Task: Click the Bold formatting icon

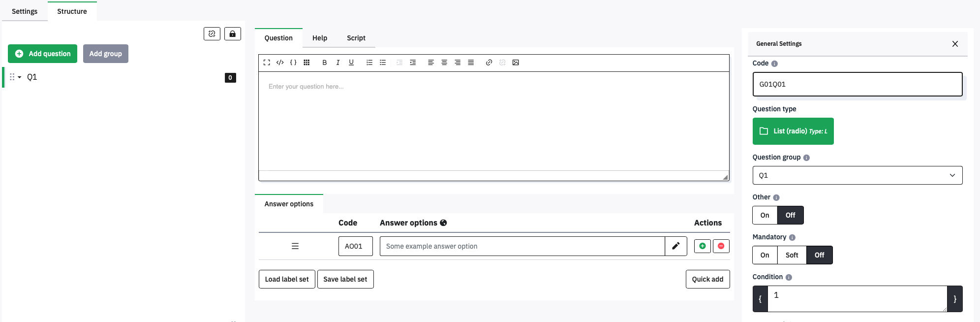Action: (x=324, y=63)
